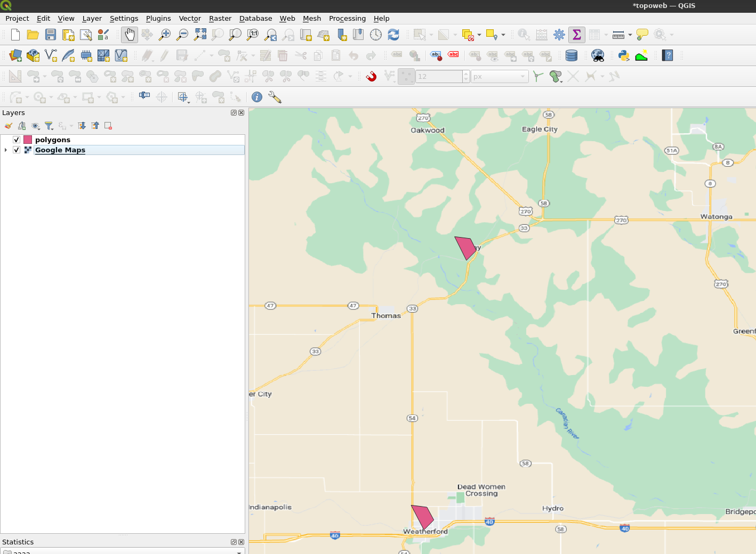Open the measure tool dropdown arrow
The width and height of the screenshot is (756, 554).
(x=630, y=35)
